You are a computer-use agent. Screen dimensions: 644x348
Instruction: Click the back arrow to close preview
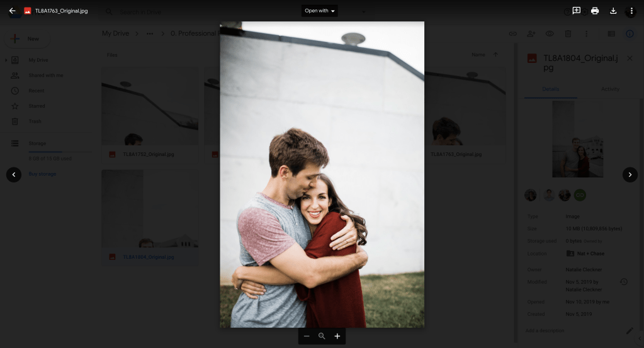[x=12, y=11]
